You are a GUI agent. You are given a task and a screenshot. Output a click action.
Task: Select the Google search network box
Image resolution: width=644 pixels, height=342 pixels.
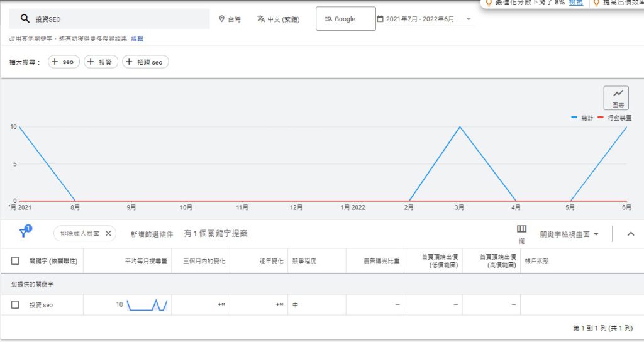click(345, 18)
